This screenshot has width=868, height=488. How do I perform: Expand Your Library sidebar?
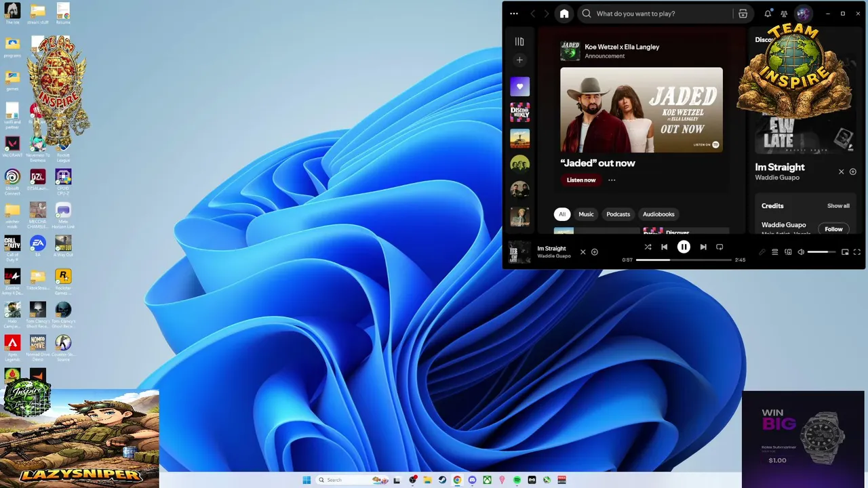click(x=519, y=41)
